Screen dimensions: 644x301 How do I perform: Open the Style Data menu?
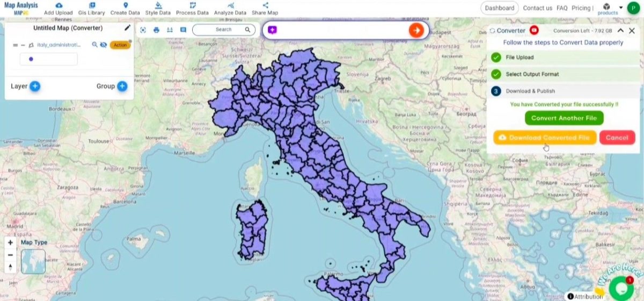(158, 9)
